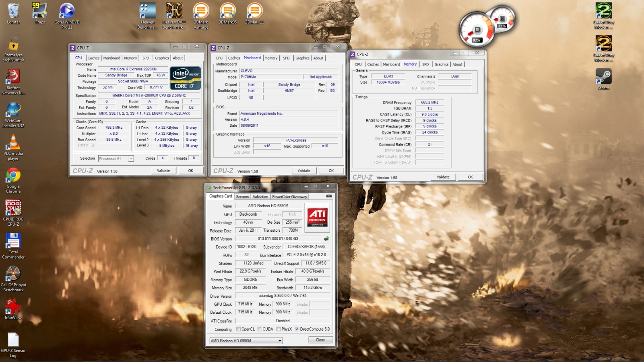Click the ATI Radeon logo in GPU-Z
The image size is (644, 362).
317,217
